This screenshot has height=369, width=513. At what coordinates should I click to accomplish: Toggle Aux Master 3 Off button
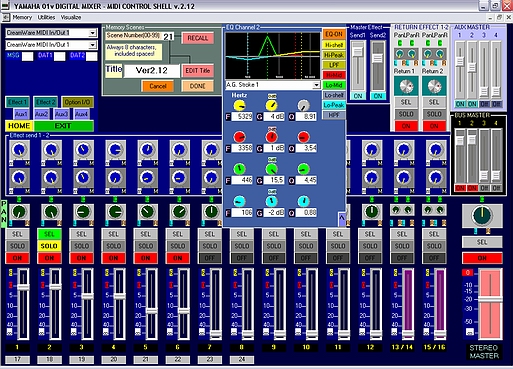[x=484, y=104]
